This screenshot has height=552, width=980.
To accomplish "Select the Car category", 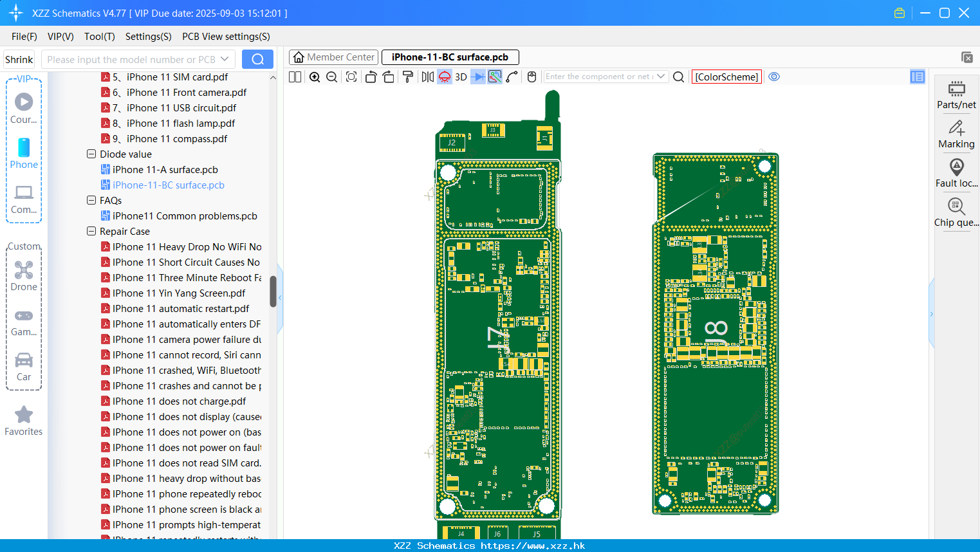I will tap(24, 367).
